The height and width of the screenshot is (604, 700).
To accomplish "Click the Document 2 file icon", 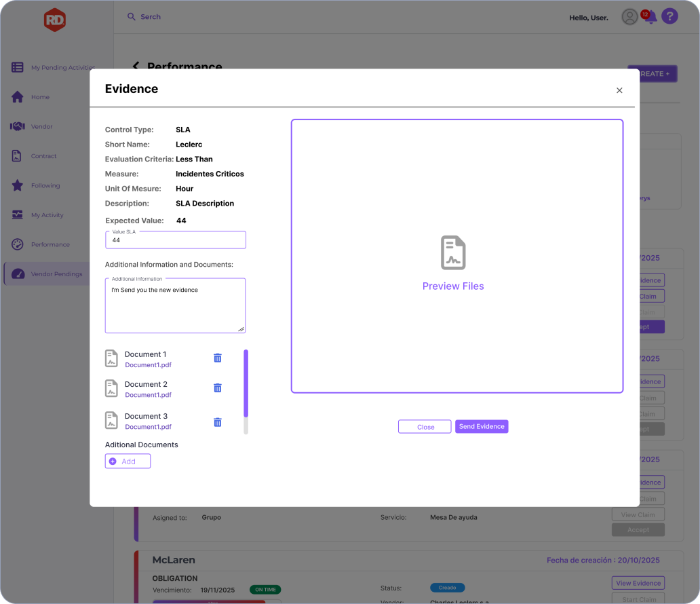I will click(111, 388).
